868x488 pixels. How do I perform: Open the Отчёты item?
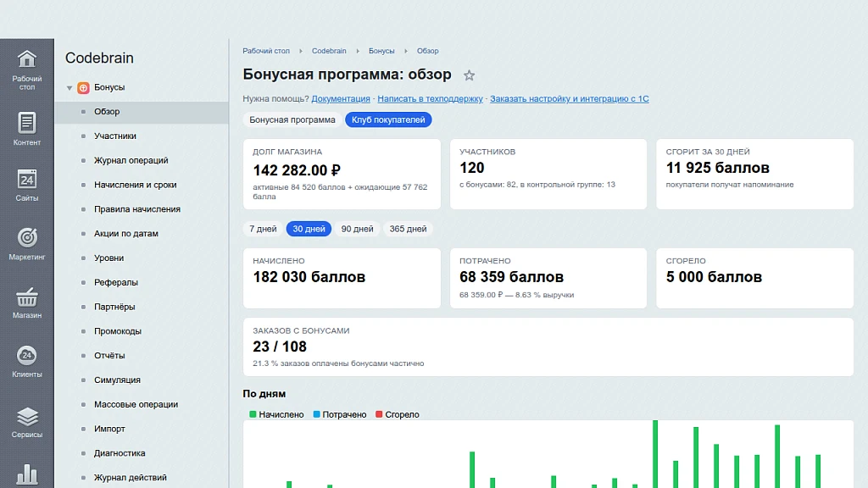(109, 355)
